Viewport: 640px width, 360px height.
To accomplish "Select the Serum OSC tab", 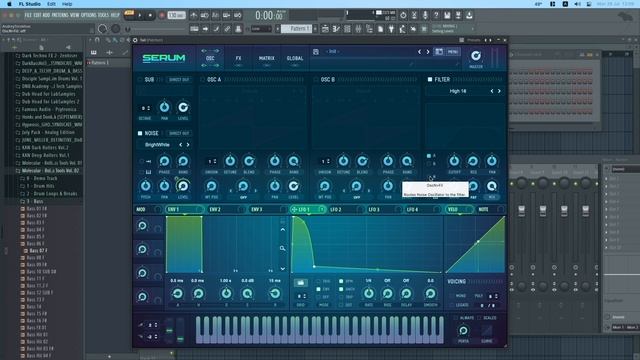I will (x=210, y=58).
